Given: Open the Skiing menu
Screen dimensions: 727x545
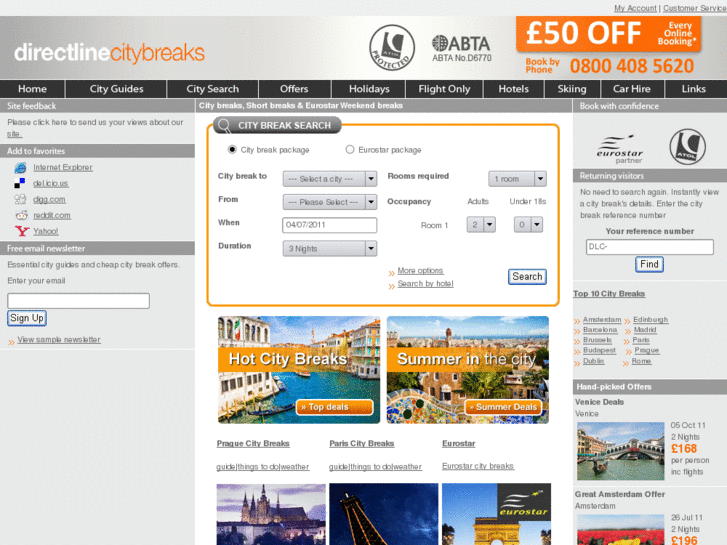Looking at the screenshot, I should (572, 89).
